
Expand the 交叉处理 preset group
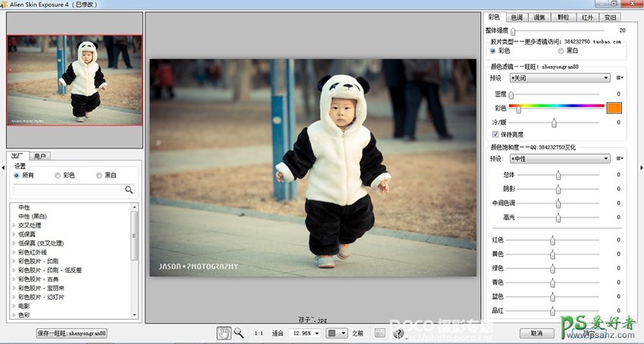pos(14,225)
